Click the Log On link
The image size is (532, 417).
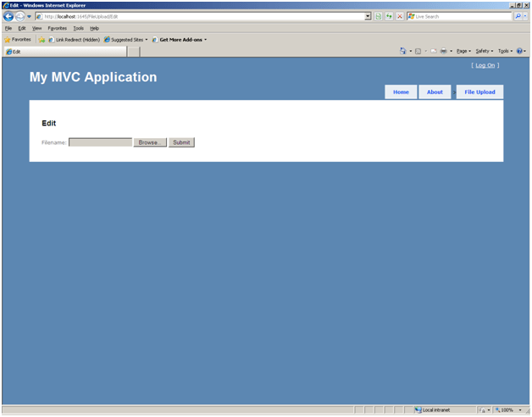(x=485, y=65)
